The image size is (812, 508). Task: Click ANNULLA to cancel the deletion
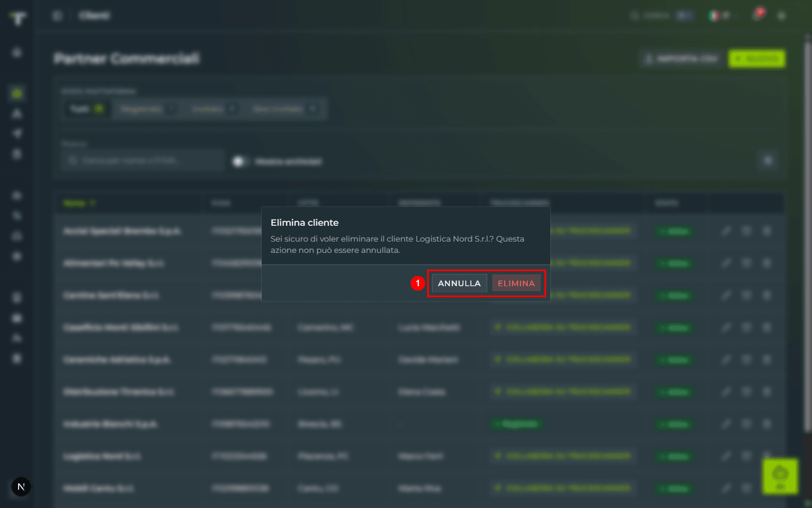(459, 283)
